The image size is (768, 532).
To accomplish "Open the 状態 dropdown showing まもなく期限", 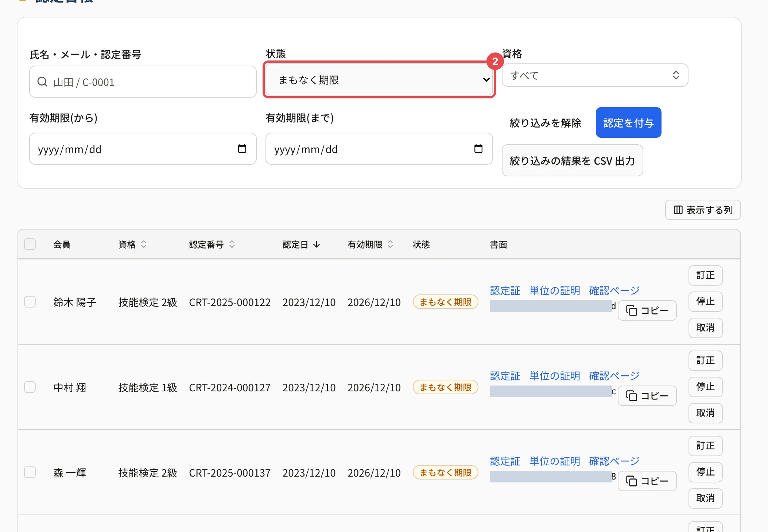I will (379, 80).
